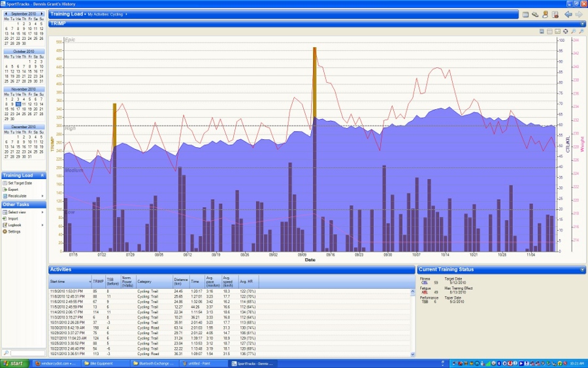
Task: Switch to Bike Equipment taskbar window
Action: point(105,363)
